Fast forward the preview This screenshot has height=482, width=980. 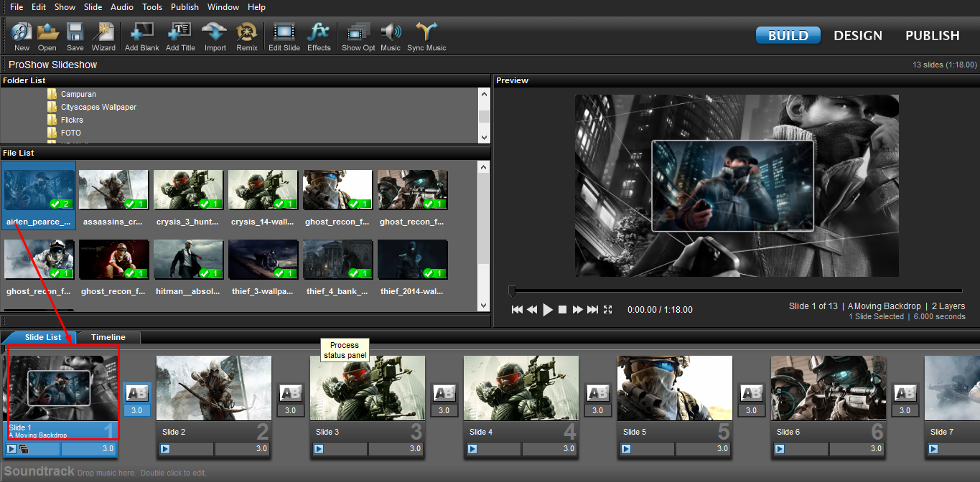[577, 310]
